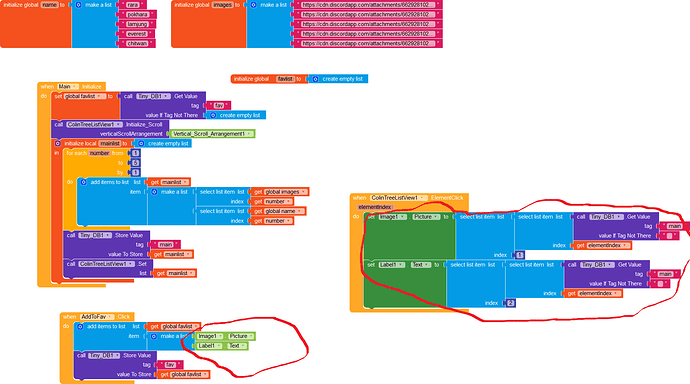The image size is (690, 384).
Task: Open gear on add items to list in Main.Initialize
Action: 84,182
